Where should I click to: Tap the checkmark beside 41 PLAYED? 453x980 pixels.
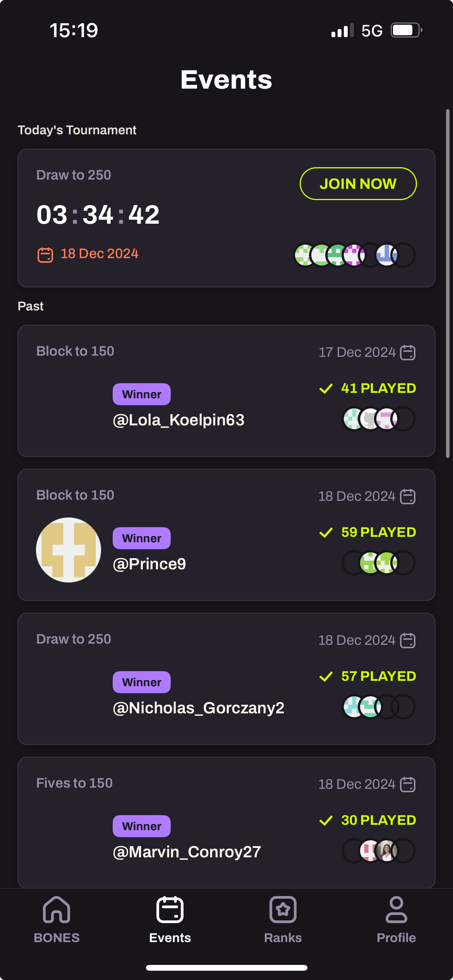(326, 389)
